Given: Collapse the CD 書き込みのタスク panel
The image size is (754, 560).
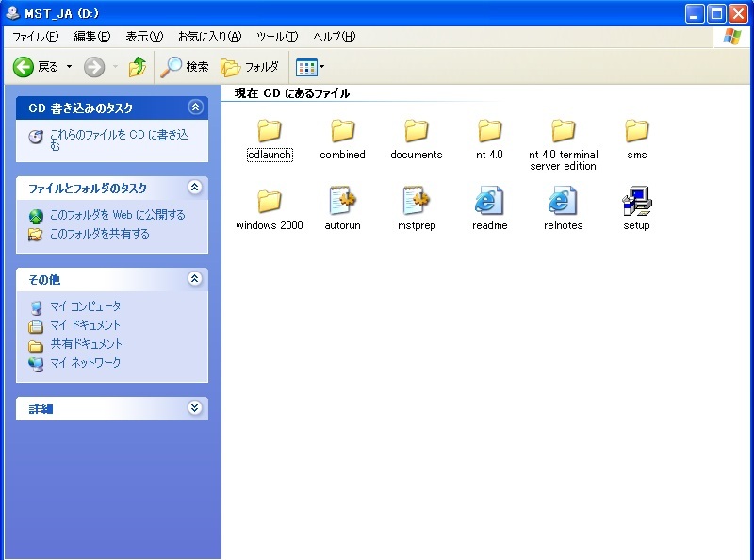Looking at the screenshot, I should click(196, 107).
